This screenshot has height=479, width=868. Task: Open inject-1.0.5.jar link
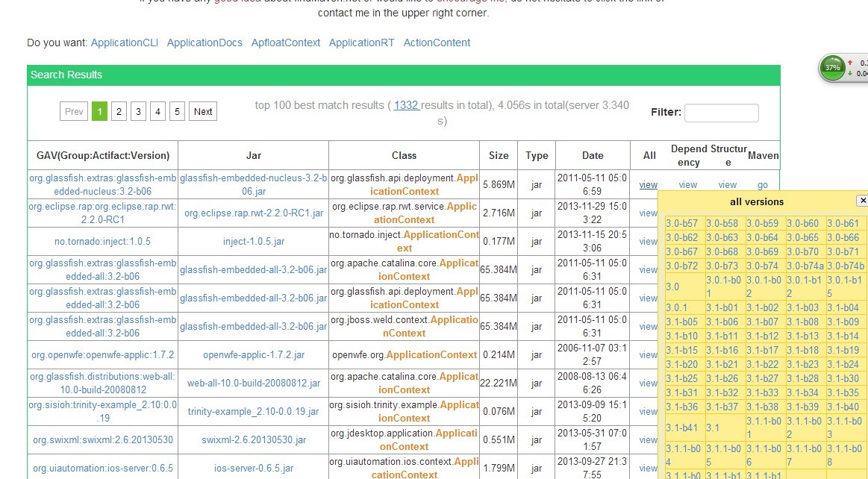(254, 241)
